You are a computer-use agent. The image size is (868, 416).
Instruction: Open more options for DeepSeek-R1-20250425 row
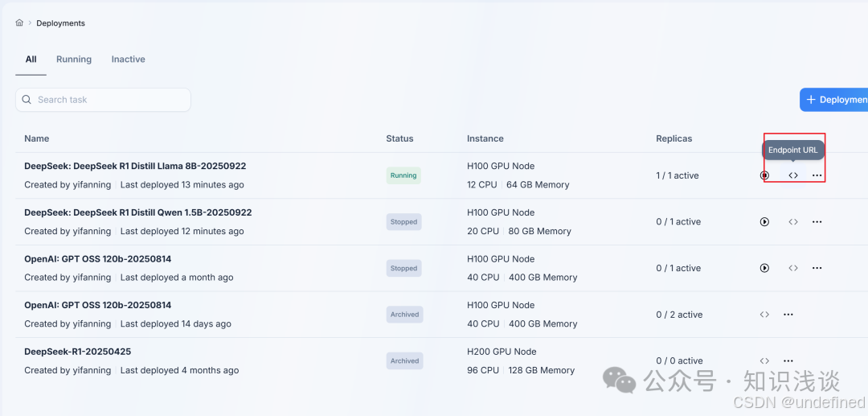pos(788,360)
